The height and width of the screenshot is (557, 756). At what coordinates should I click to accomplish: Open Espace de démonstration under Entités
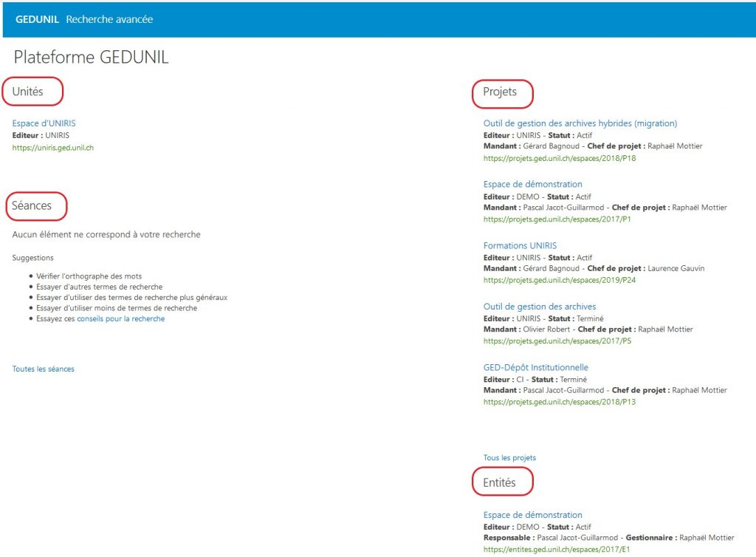click(532, 515)
